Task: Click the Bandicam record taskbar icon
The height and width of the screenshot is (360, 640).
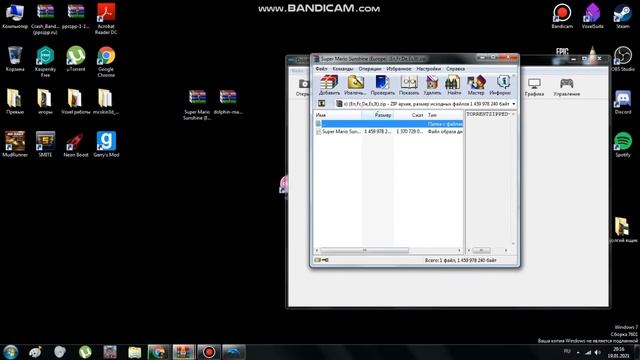Action: [x=209, y=352]
